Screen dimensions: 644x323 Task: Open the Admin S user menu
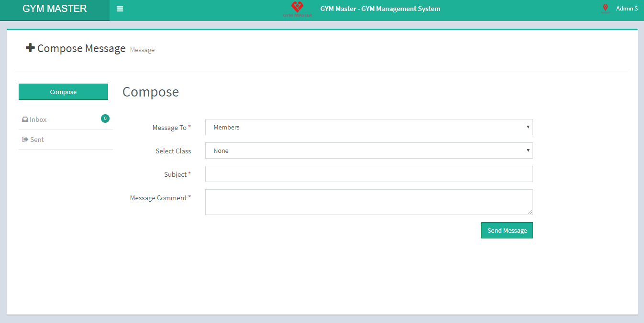(x=626, y=9)
